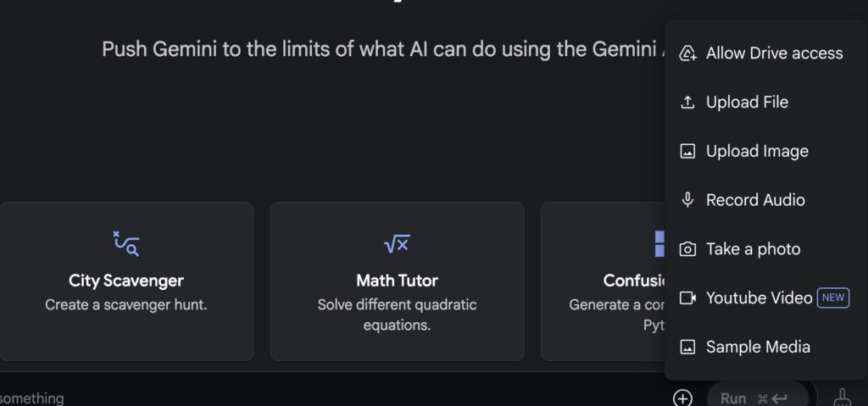The height and width of the screenshot is (406, 868).
Task: Choose Upload File from the menu
Action: point(766,102)
